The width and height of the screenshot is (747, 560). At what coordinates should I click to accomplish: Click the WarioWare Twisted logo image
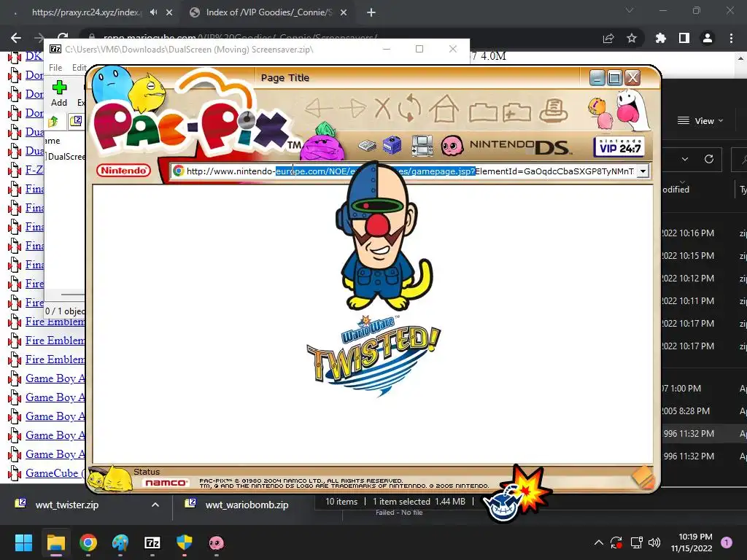pyautogui.click(x=373, y=355)
